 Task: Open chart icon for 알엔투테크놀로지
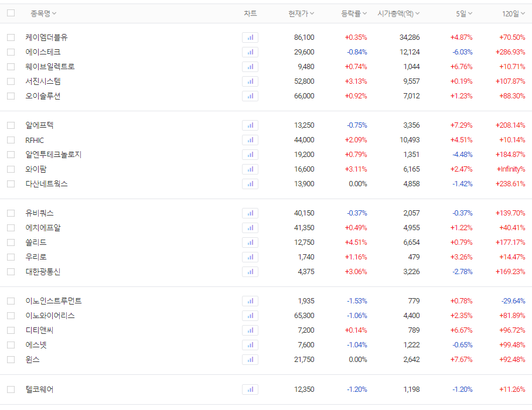[x=250, y=155]
